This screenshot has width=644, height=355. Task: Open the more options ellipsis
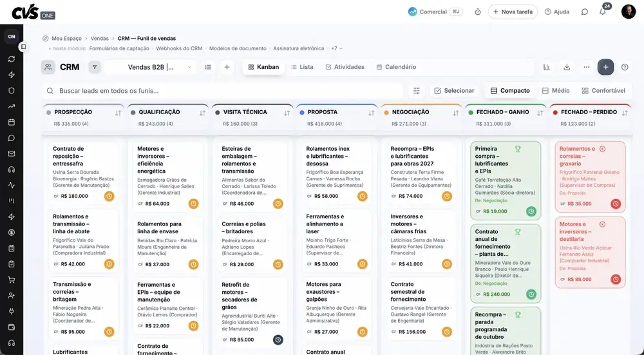[587, 67]
